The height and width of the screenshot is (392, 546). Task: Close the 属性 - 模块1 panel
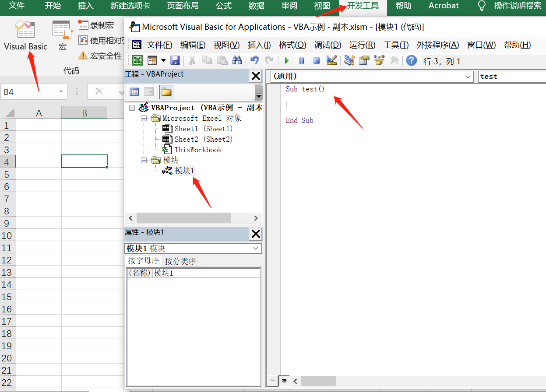tap(255, 234)
